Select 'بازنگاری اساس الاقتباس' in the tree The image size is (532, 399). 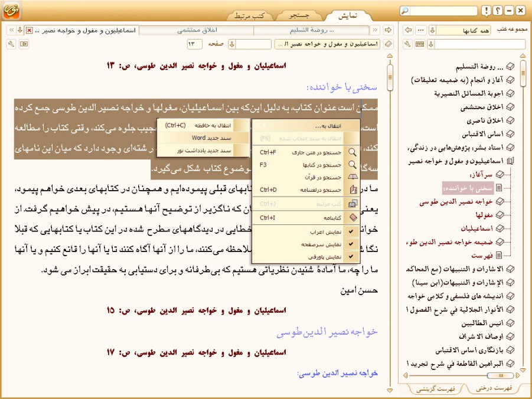469,350
